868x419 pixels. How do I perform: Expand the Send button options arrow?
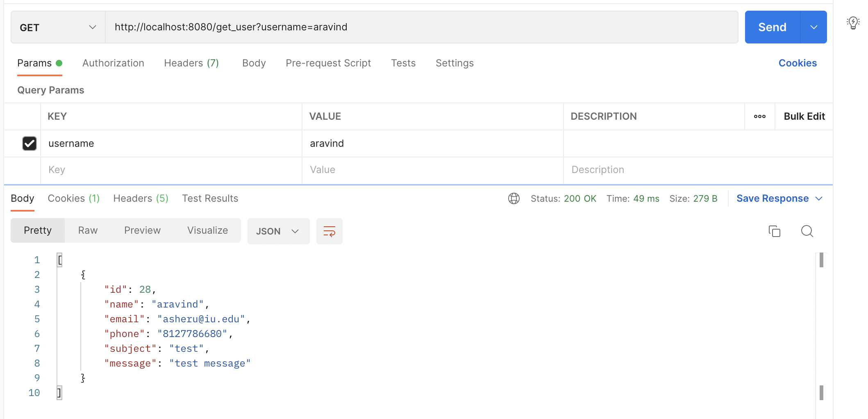click(x=813, y=27)
